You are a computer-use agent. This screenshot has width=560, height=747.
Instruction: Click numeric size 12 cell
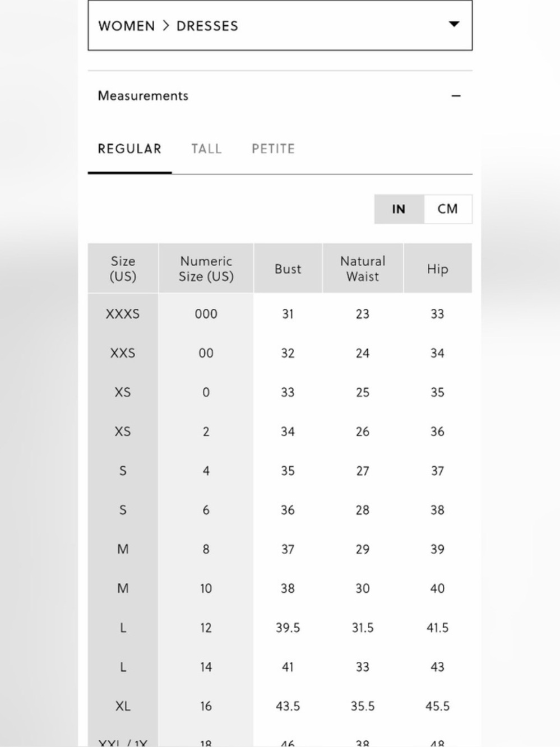(206, 628)
